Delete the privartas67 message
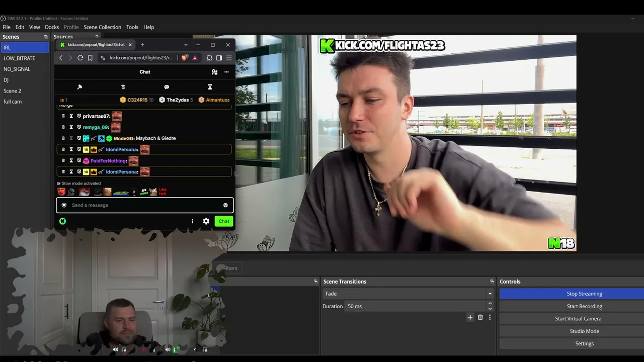This screenshot has width=644, height=362. pos(63,116)
